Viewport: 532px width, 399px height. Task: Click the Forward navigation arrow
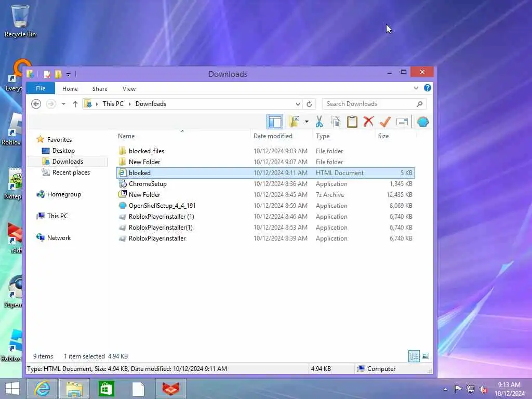pos(51,104)
